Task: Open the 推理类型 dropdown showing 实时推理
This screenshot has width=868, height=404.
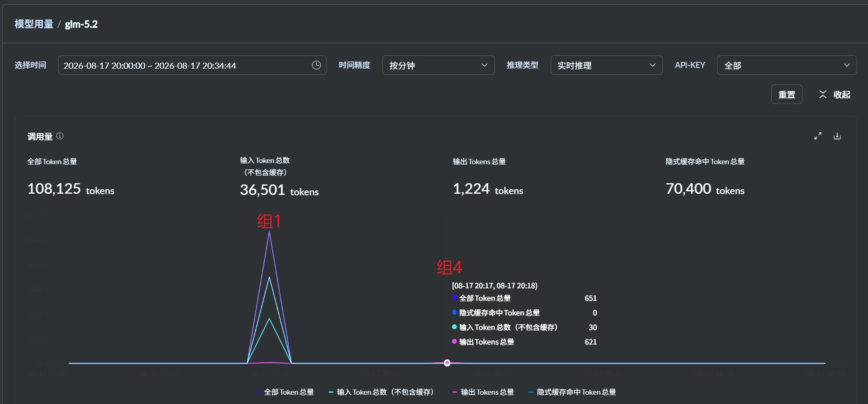Action: point(606,65)
